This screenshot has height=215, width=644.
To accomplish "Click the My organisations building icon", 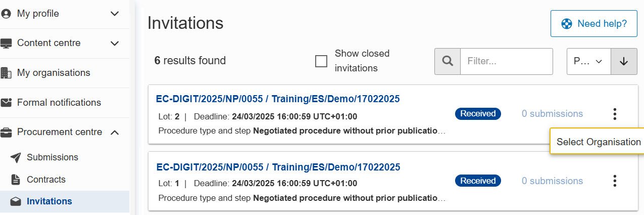I will coord(6,73).
